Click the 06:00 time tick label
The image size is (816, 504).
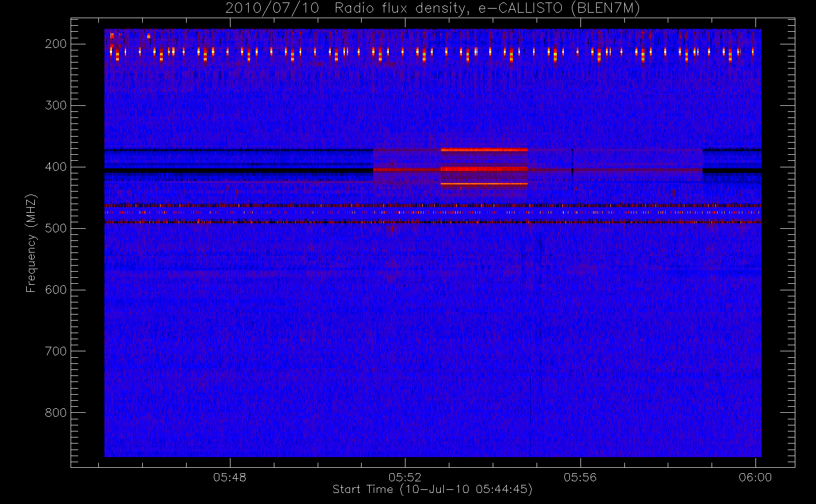755,477
